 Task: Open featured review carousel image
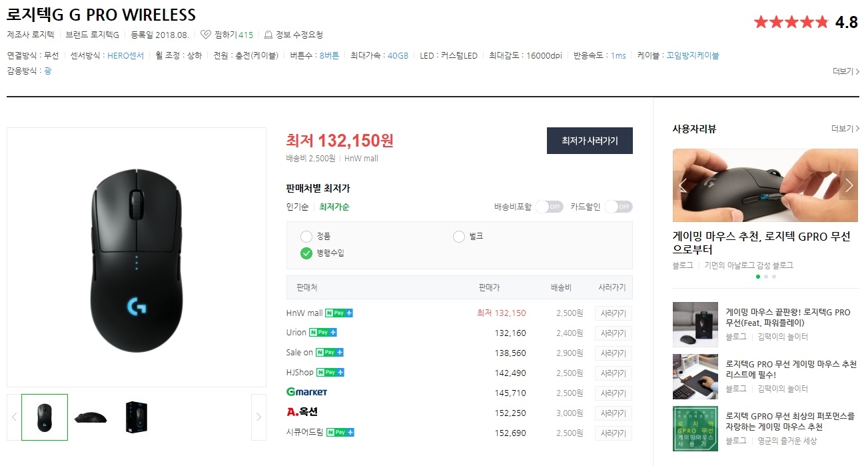765,185
